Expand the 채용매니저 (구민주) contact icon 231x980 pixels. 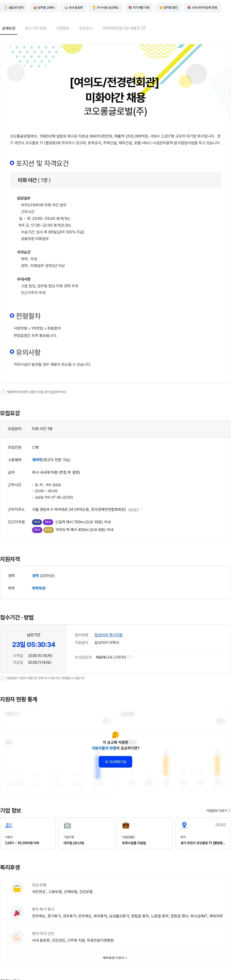pyautogui.click(x=129, y=657)
